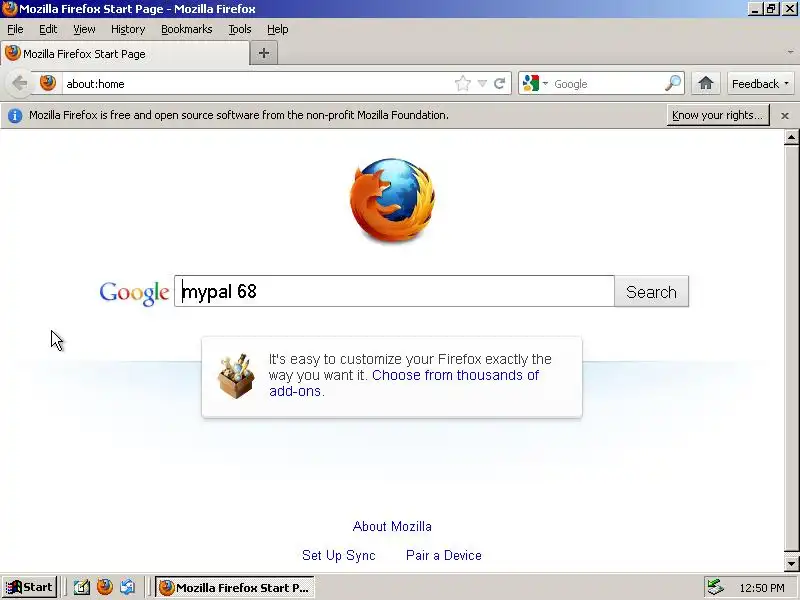Open the History menu
The height and width of the screenshot is (600, 800).
click(x=128, y=29)
